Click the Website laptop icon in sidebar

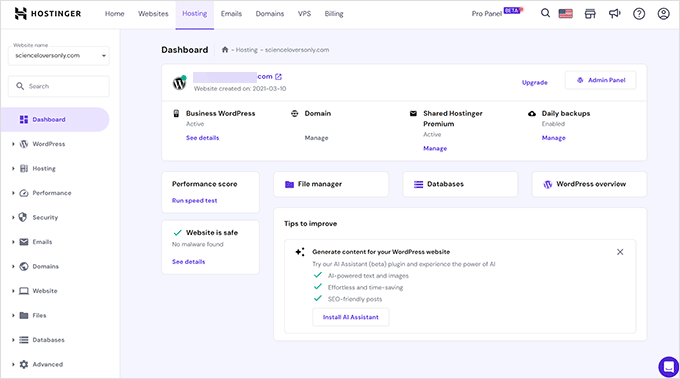(x=24, y=291)
